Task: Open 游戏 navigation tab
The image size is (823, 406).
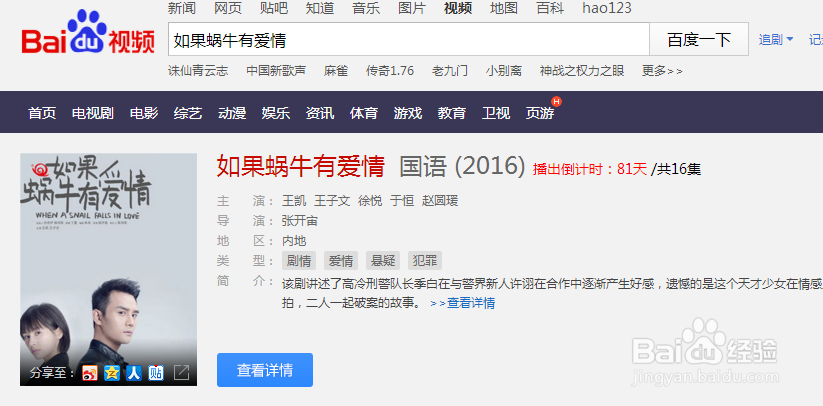Action: click(408, 113)
